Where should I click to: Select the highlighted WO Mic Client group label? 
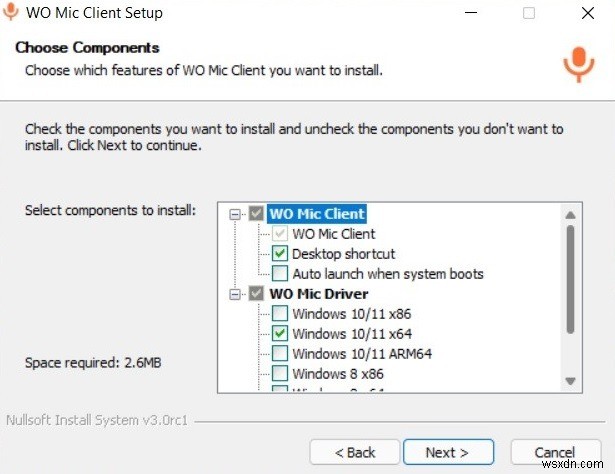click(x=317, y=214)
